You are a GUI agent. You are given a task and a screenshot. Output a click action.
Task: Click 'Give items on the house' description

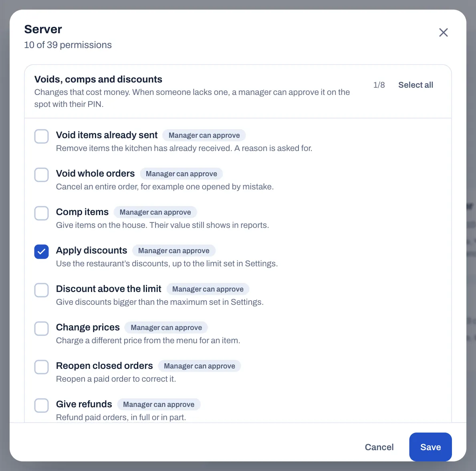[162, 225]
